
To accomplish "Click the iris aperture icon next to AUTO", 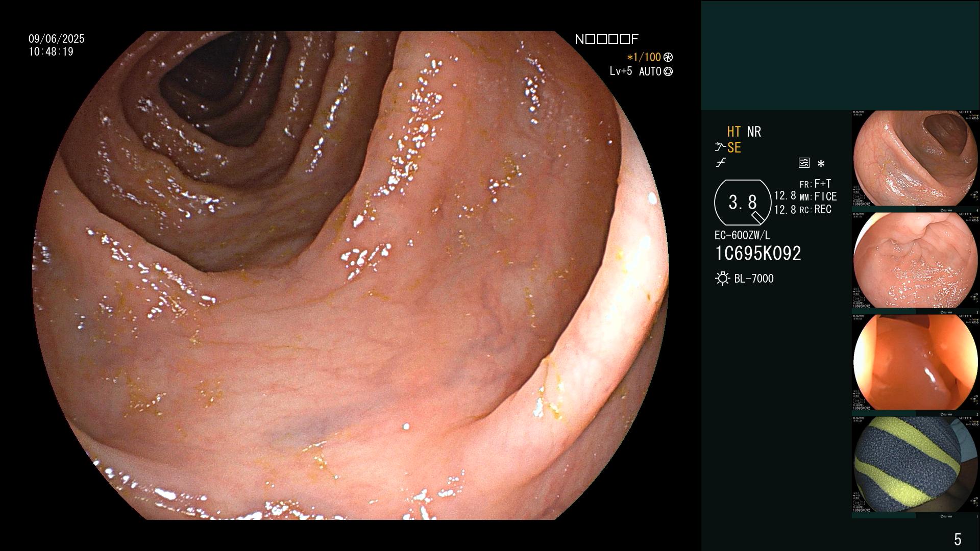I will (x=668, y=72).
